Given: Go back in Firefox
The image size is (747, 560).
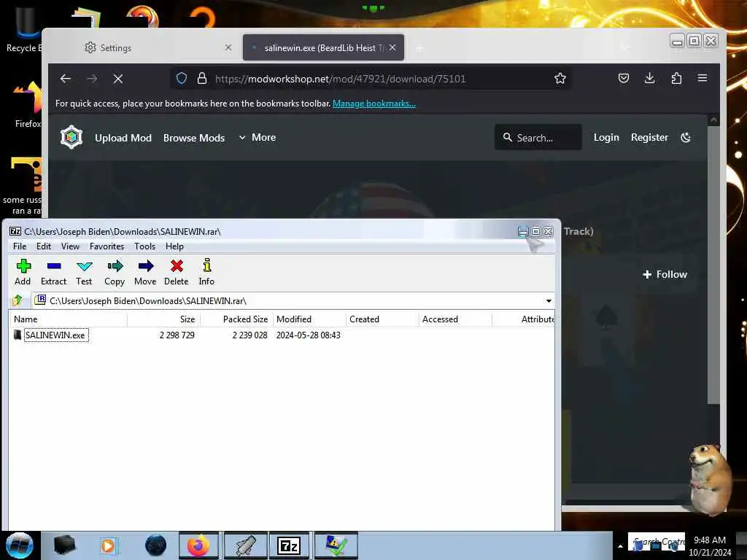Looking at the screenshot, I should click(66, 79).
